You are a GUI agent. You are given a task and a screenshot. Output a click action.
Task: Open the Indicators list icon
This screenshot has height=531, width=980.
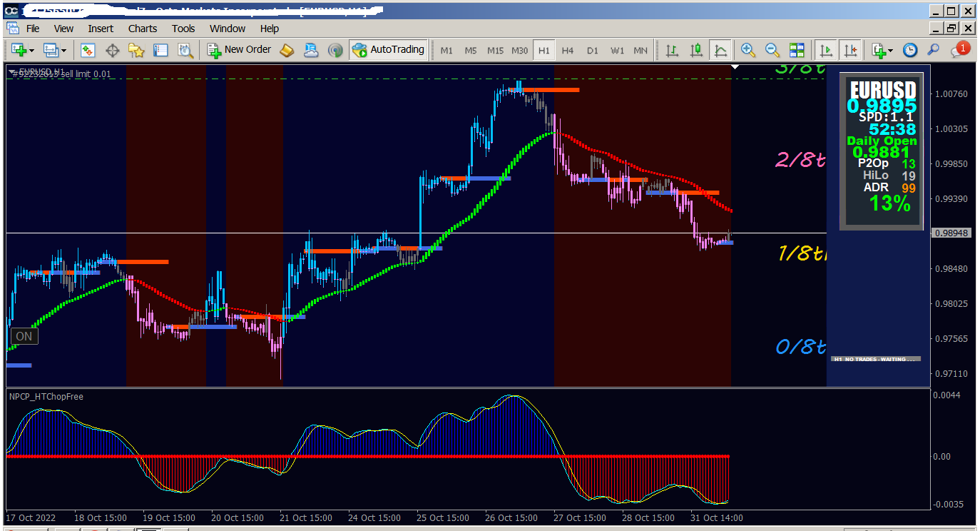click(877, 50)
